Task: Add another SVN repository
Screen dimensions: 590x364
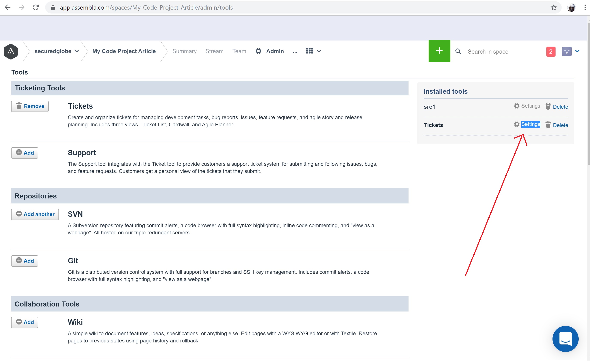Action: coord(35,214)
